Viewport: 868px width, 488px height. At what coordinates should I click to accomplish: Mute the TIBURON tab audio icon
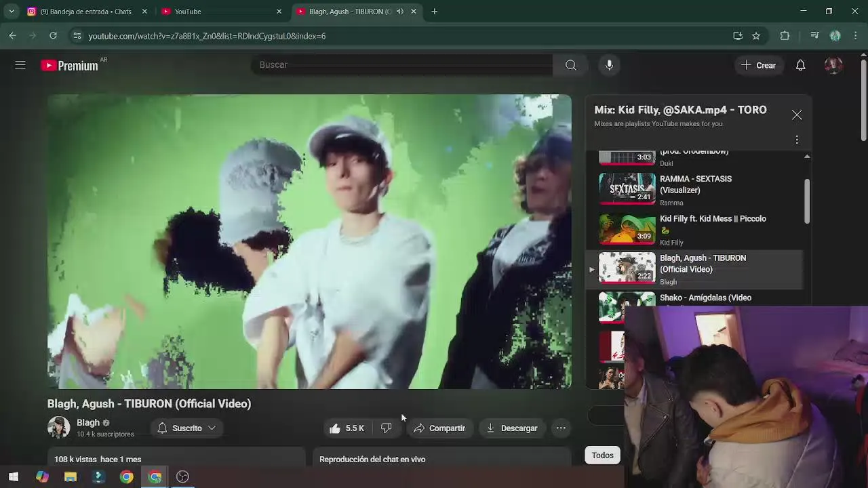[400, 12]
